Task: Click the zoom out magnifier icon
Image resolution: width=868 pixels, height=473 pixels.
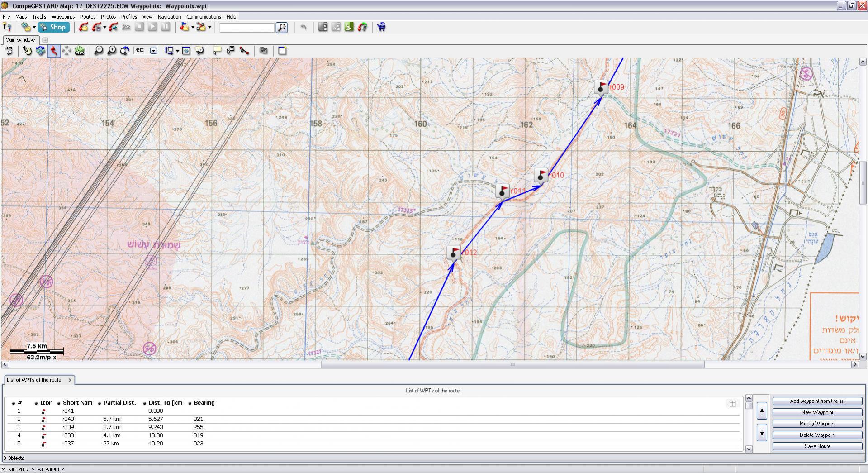Action: [98, 51]
